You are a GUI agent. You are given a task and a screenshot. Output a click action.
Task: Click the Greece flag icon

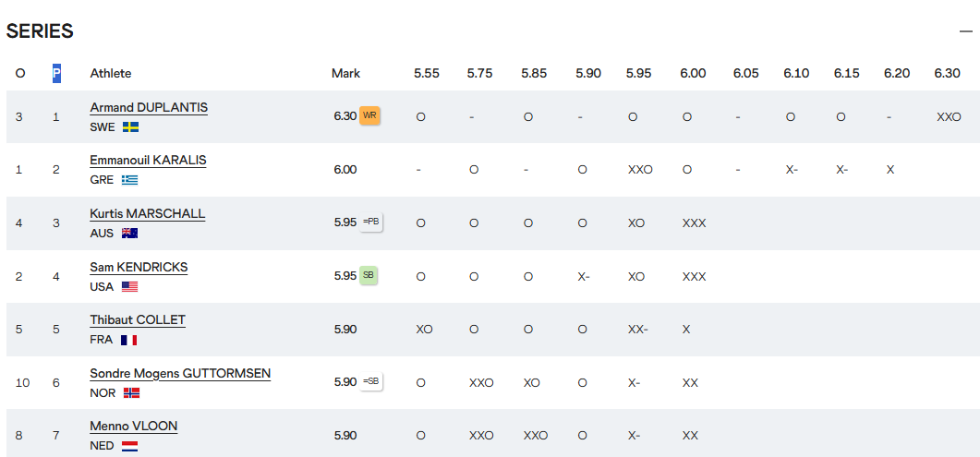pyautogui.click(x=128, y=180)
